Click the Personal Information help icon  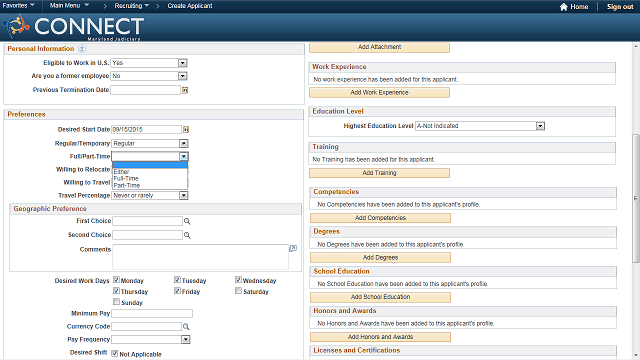82,49
